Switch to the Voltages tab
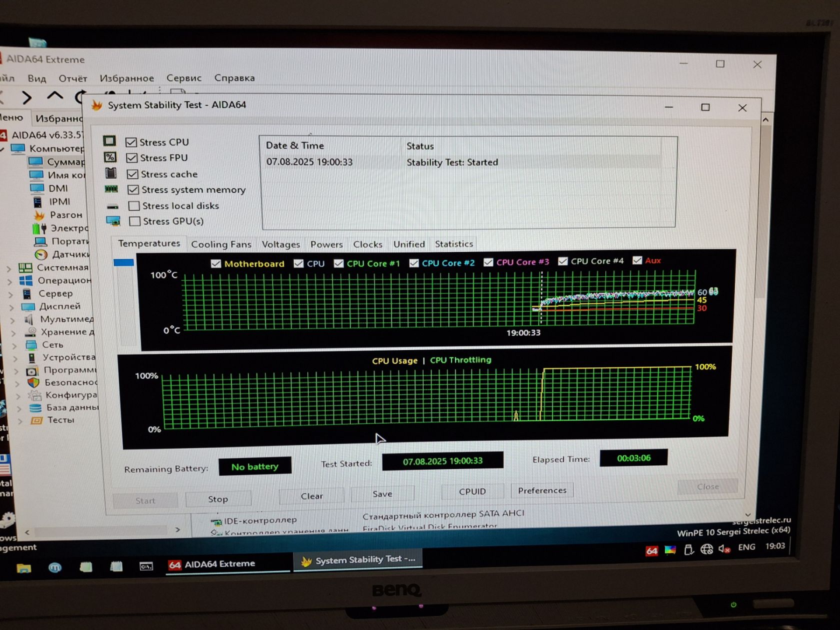 [x=280, y=244]
